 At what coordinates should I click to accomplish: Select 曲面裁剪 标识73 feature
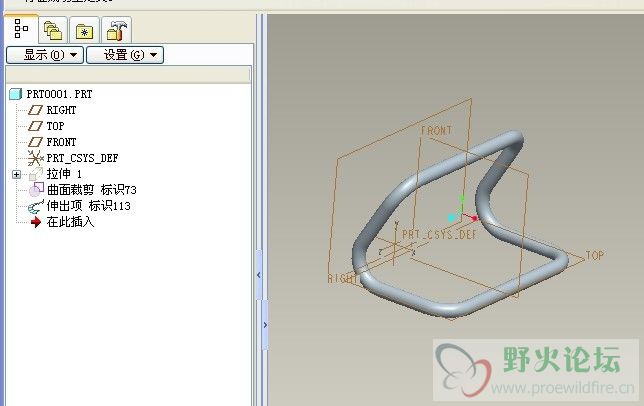92,190
